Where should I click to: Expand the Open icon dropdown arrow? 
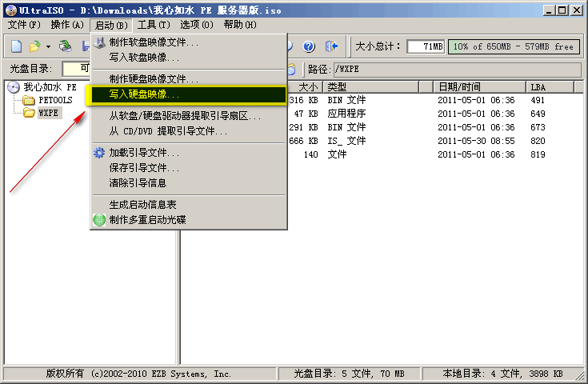tap(48, 47)
